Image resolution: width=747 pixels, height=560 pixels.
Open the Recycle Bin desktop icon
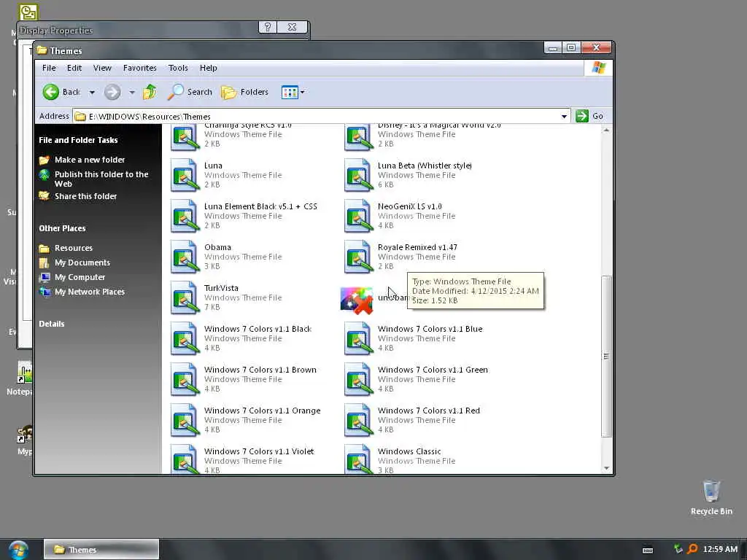click(711, 498)
